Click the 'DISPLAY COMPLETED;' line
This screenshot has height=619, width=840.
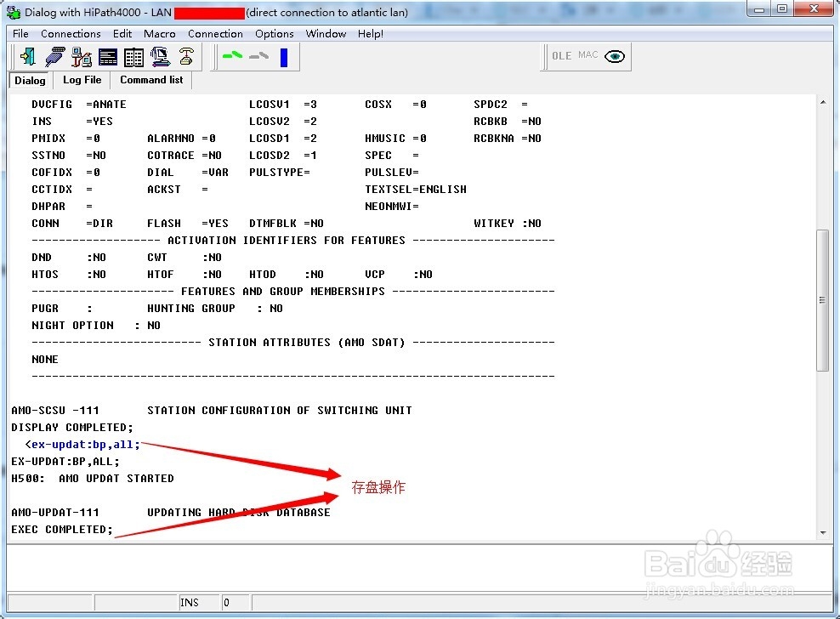pos(72,427)
